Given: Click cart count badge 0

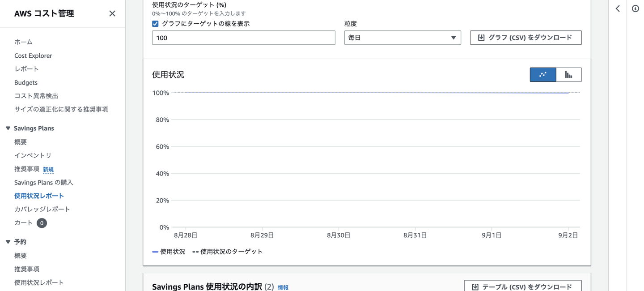Looking at the screenshot, I should click(x=42, y=223).
